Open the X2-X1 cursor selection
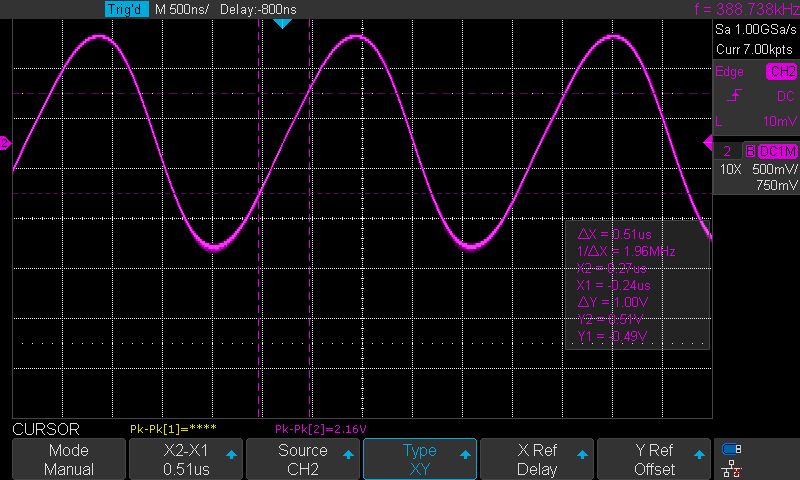 click(x=186, y=459)
